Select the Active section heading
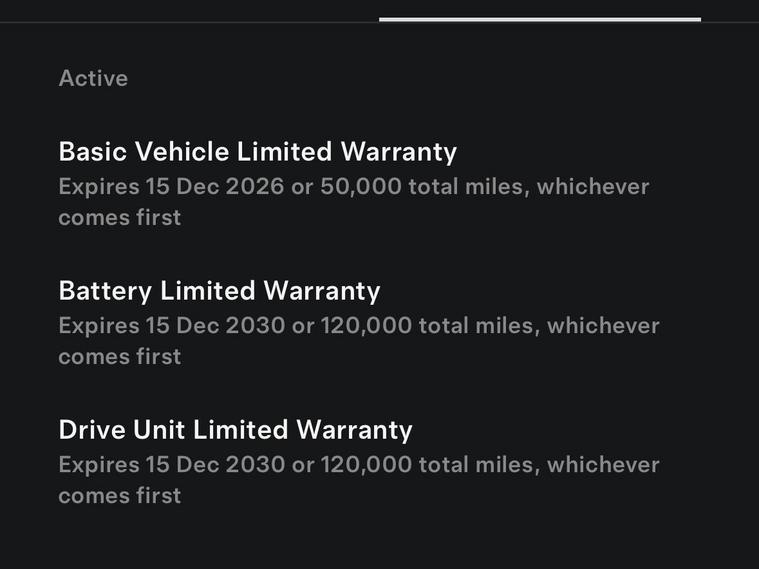The height and width of the screenshot is (569, 759). [93, 78]
